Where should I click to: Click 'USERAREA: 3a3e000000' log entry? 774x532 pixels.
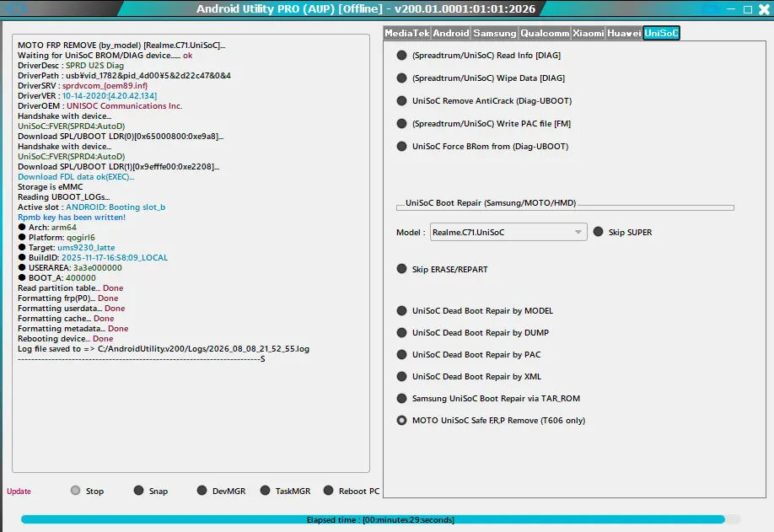click(70, 267)
